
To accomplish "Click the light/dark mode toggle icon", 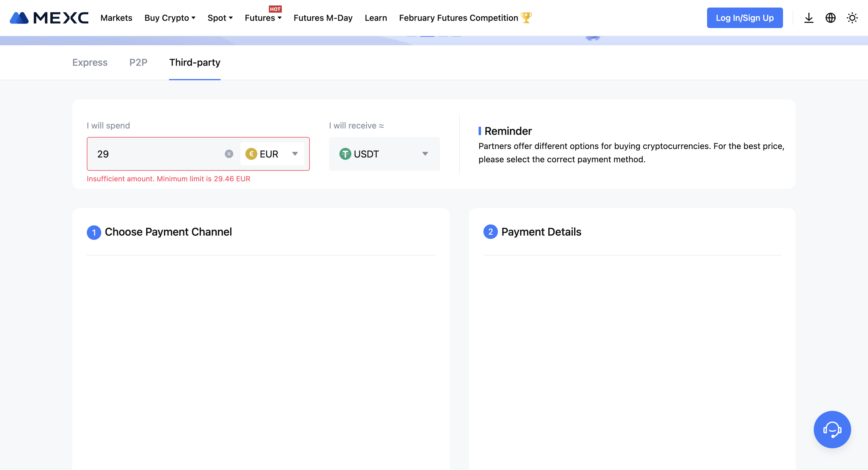I will point(853,17).
